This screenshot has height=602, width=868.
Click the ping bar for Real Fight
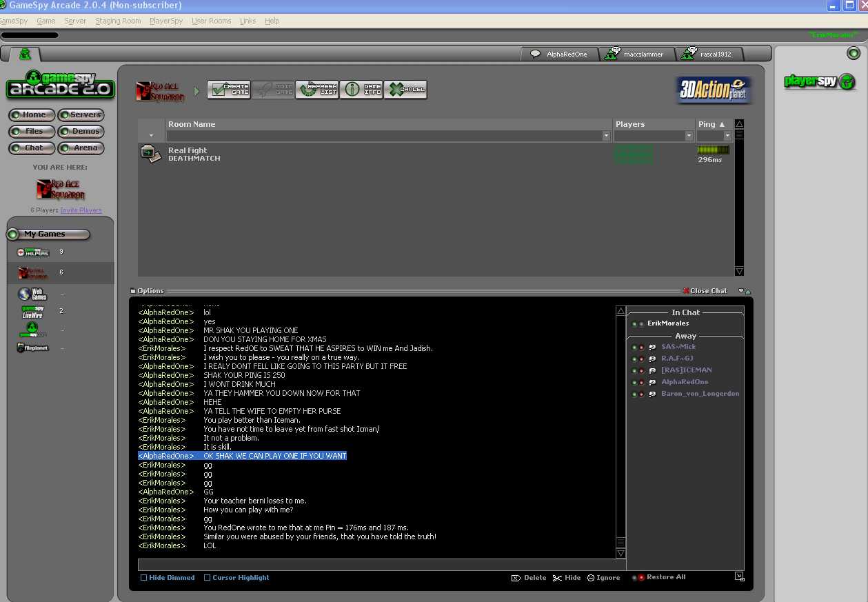(x=713, y=150)
